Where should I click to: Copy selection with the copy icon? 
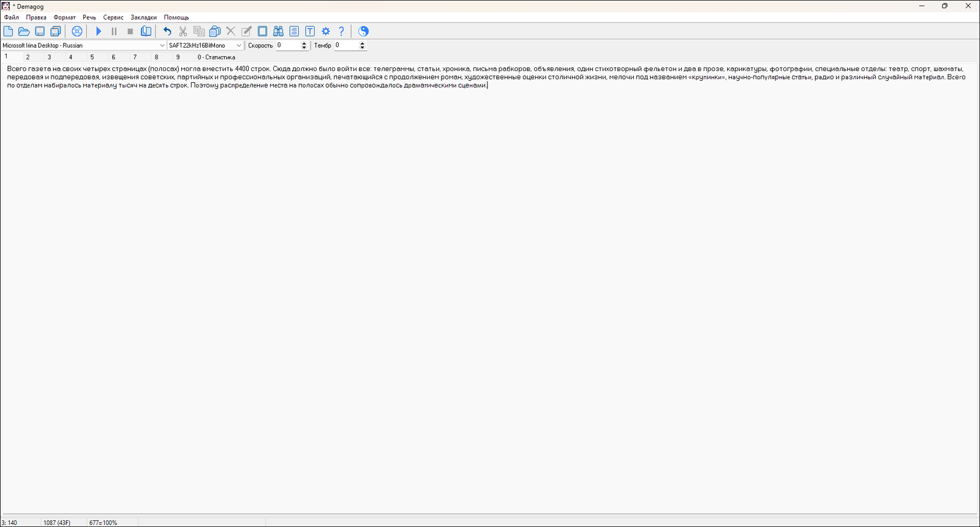(199, 31)
